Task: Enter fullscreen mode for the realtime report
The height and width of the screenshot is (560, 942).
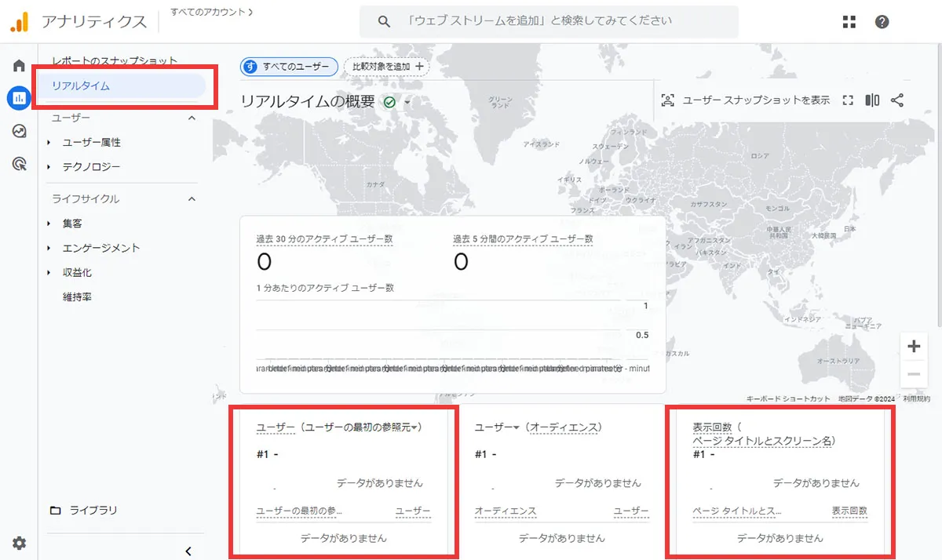Action: click(x=847, y=100)
